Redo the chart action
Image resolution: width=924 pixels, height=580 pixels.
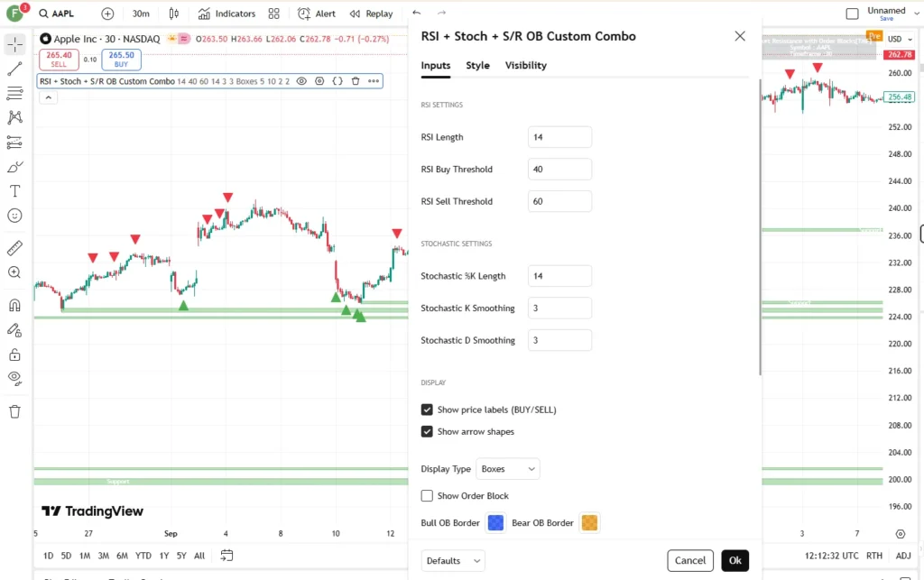pyautogui.click(x=441, y=13)
